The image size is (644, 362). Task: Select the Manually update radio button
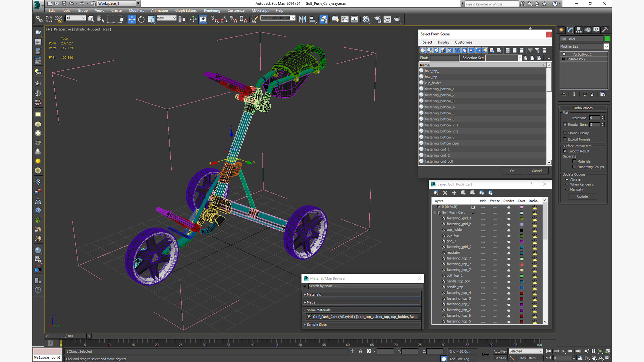click(567, 189)
